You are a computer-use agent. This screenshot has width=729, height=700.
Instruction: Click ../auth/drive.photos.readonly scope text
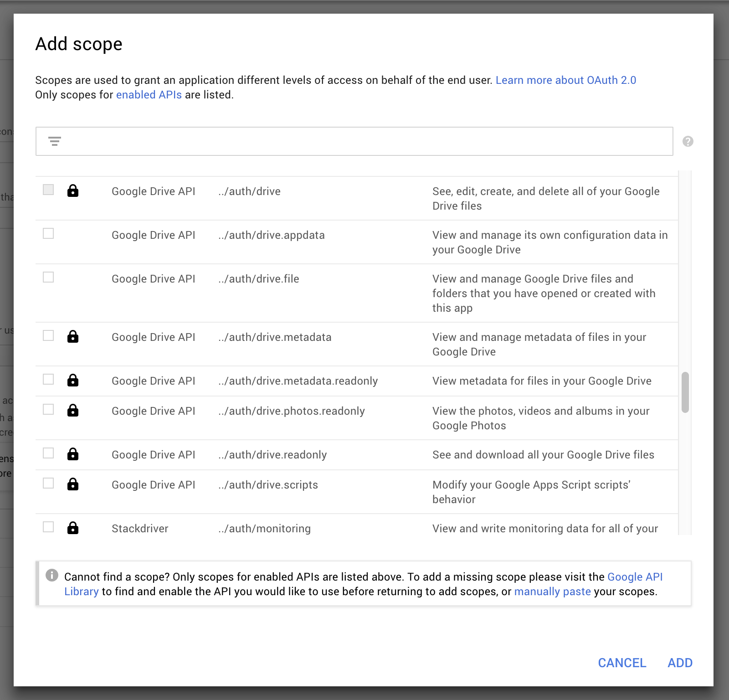292,411
